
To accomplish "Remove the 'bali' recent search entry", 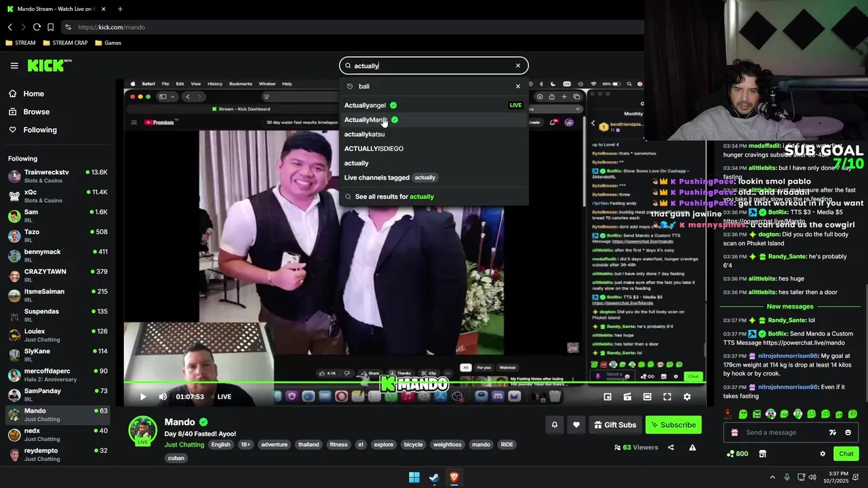I will [518, 86].
